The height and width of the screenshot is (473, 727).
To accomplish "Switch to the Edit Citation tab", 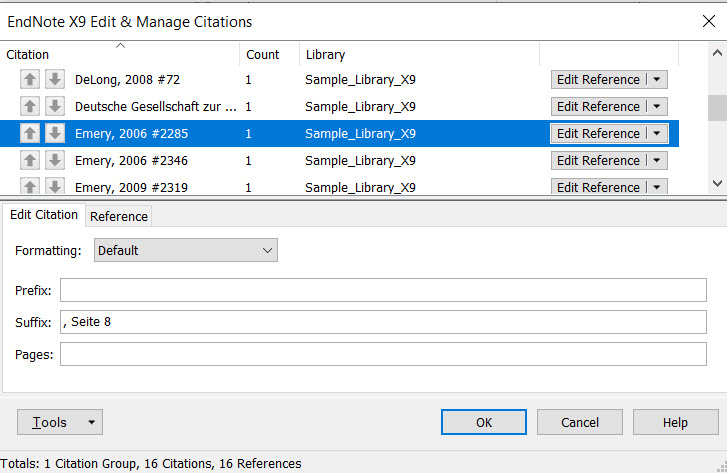I will pos(44,215).
